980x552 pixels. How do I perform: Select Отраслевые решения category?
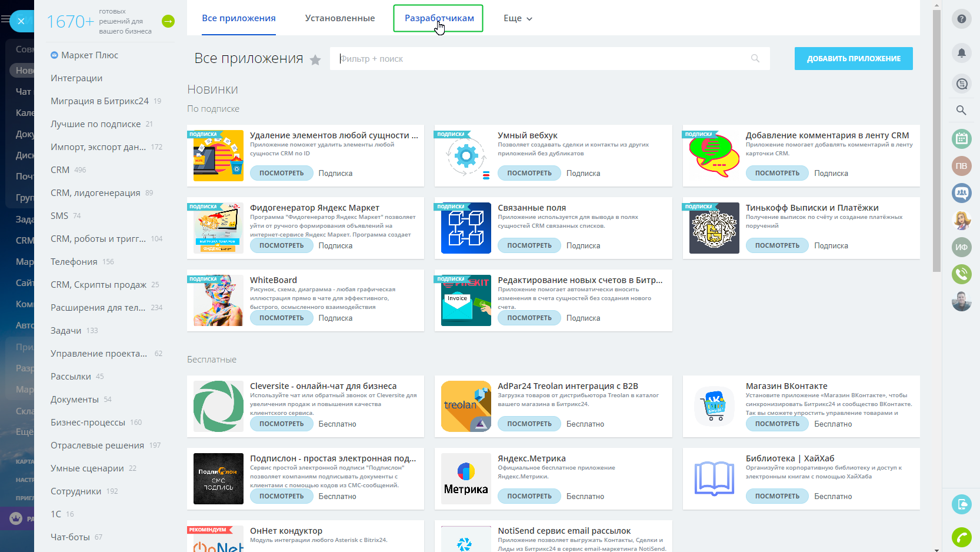(97, 445)
